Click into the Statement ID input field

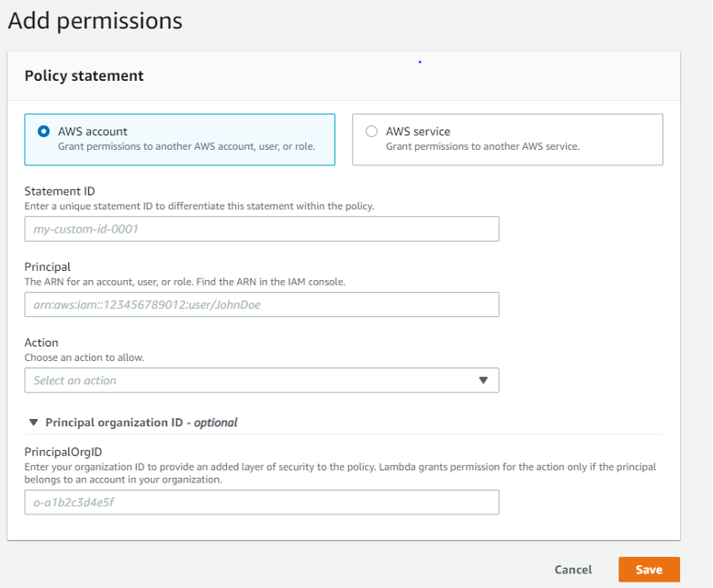(261, 229)
